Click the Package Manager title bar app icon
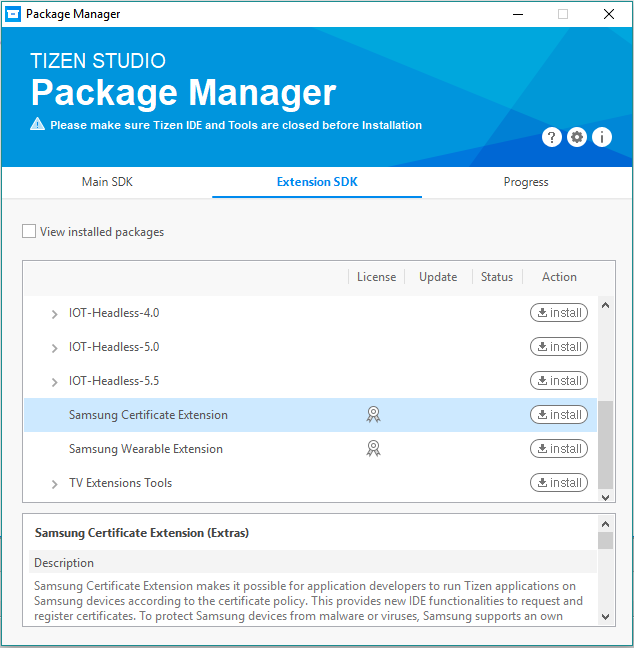 (x=14, y=14)
